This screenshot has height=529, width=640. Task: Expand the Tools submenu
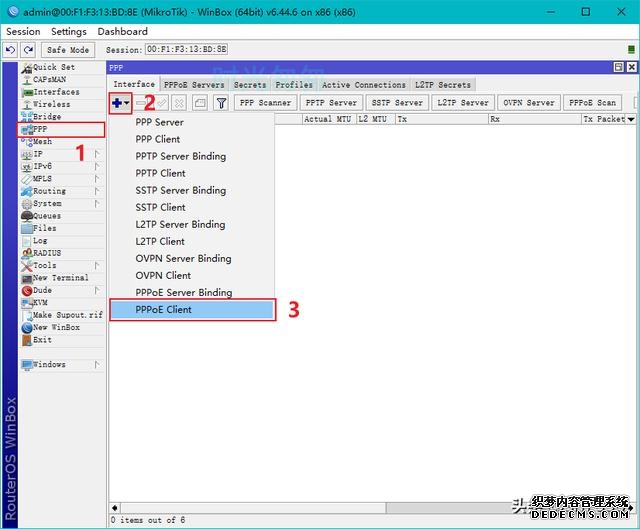pyautogui.click(x=62, y=265)
